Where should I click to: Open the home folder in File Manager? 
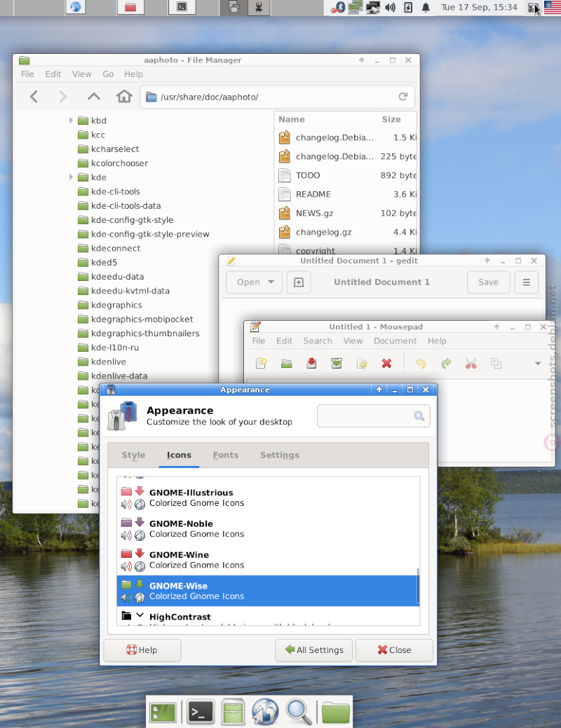(124, 97)
